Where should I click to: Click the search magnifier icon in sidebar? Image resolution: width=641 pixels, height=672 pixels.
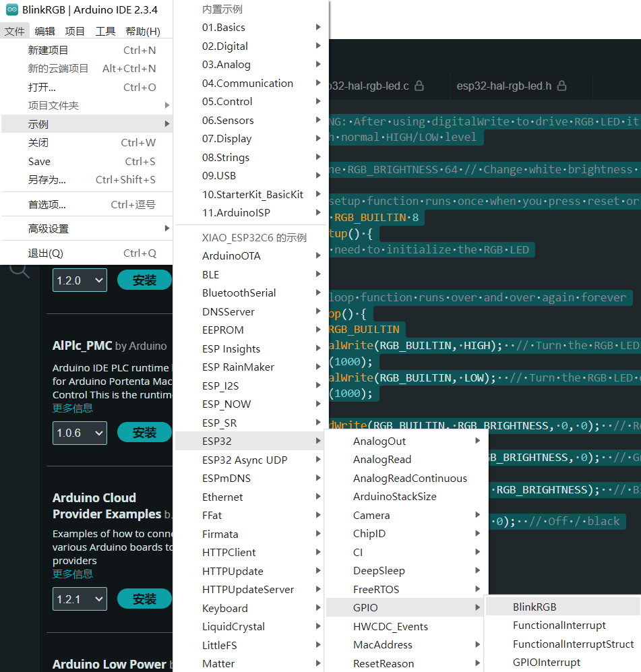tap(20, 271)
